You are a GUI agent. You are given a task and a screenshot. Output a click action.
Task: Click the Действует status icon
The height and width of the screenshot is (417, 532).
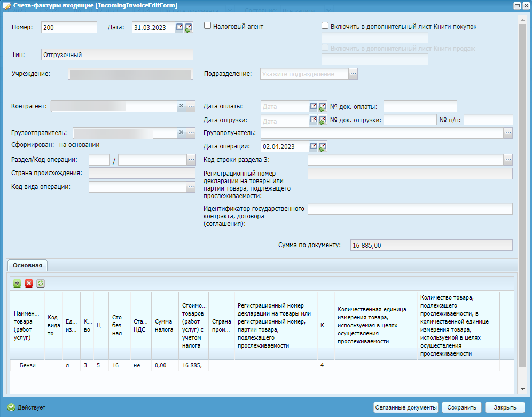[11, 407]
